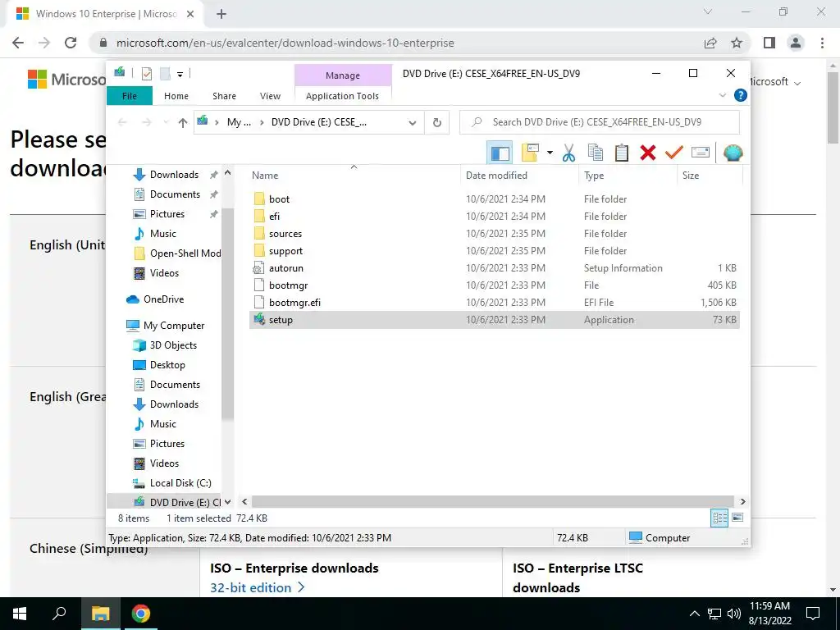
Task: Switch to the View ribbon tab
Action: coord(270,96)
